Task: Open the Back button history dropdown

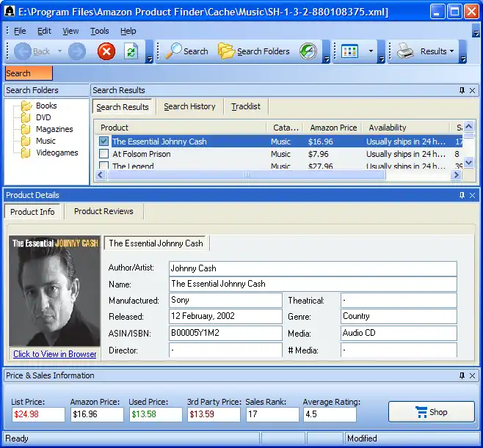Action: [59, 51]
